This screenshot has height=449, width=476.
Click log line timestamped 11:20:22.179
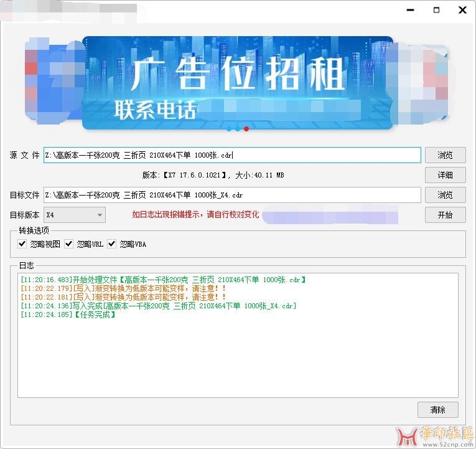pyautogui.click(x=123, y=288)
